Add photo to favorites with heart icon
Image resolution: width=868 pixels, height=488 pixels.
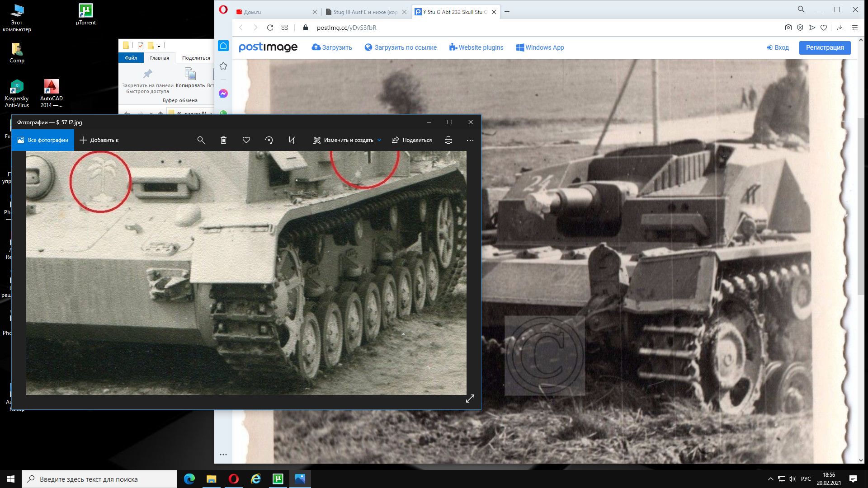click(x=246, y=140)
